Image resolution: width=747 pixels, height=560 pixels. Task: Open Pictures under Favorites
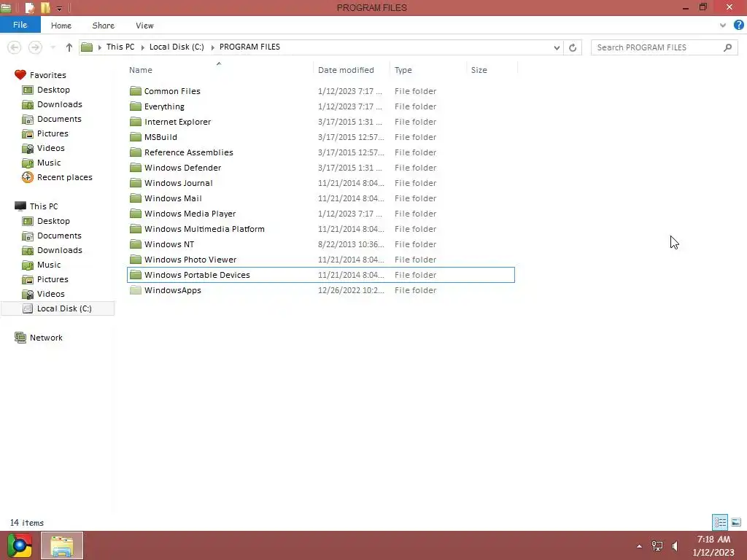(x=53, y=133)
